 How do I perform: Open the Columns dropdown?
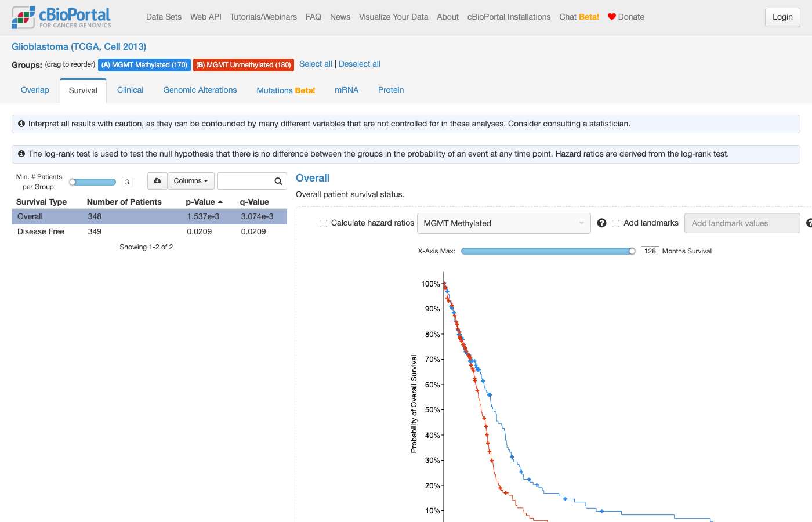pos(191,181)
